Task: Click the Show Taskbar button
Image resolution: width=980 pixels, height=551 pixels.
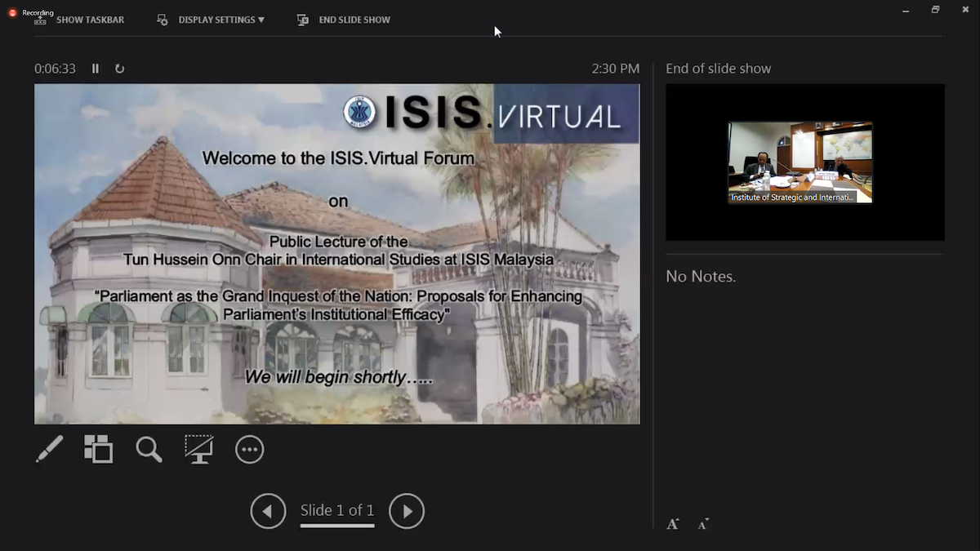Action: 79,20
